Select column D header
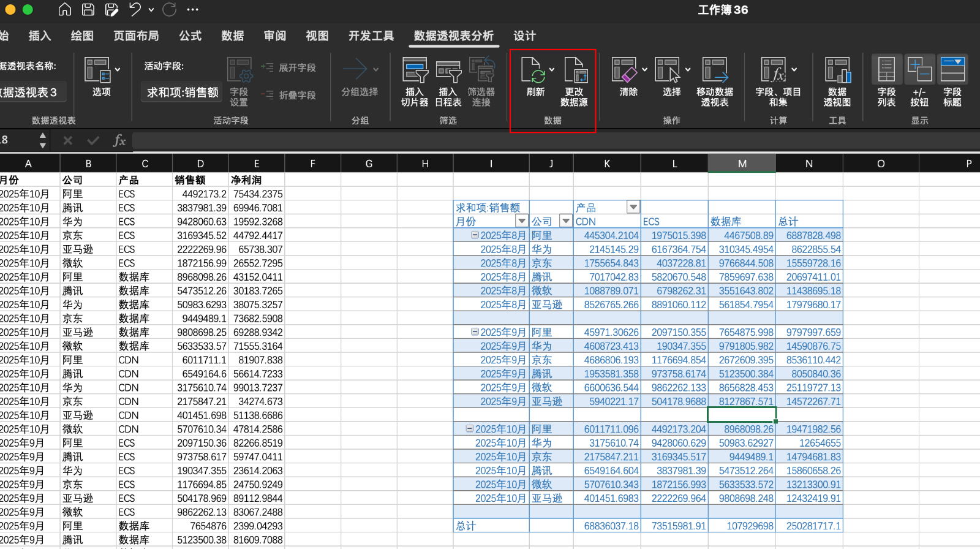980x549 pixels. (x=200, y=164)
